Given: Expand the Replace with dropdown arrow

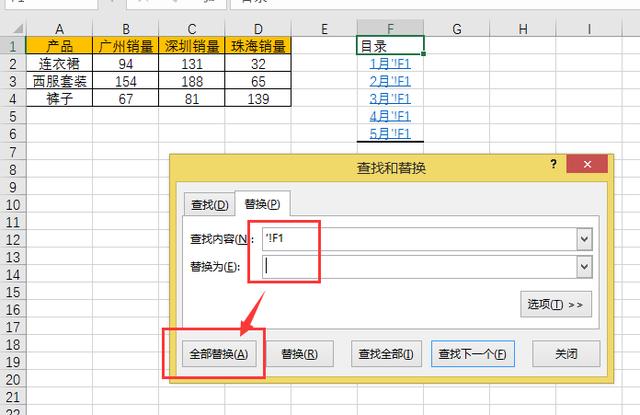Looking at the screenshot, I should pos(584,267).
